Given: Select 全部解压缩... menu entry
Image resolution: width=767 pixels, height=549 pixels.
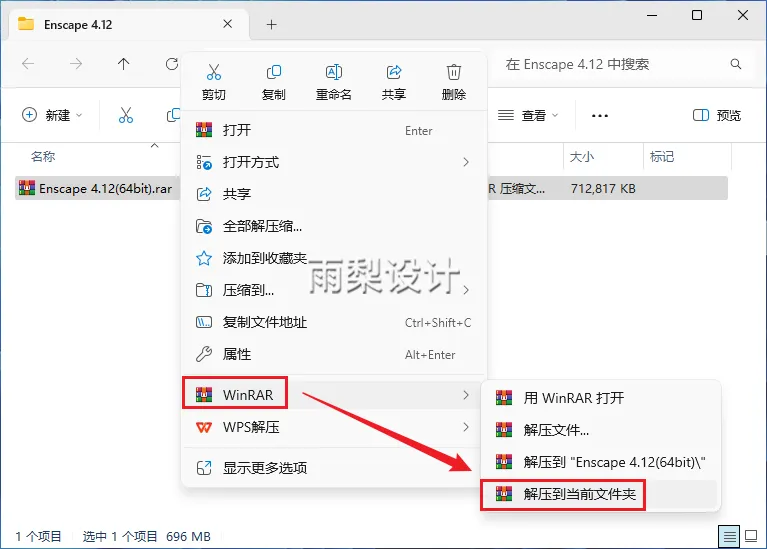Looking at the screenshot, I should tap(334, 226).
